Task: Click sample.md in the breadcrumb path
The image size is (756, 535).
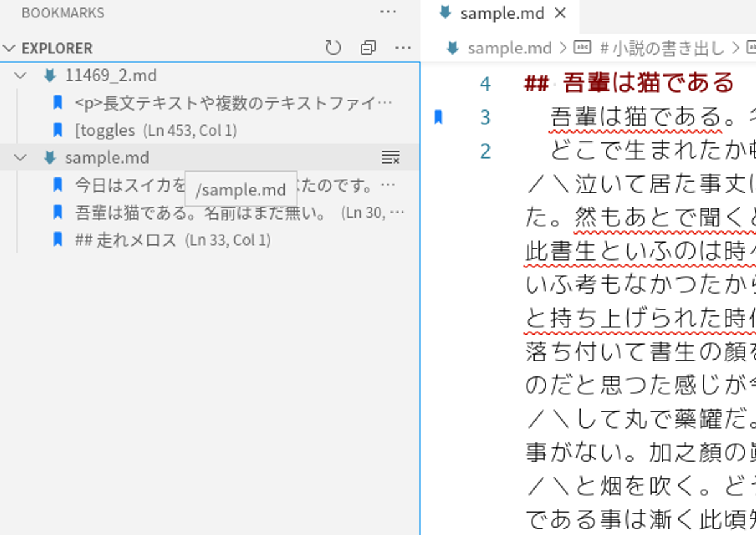Action: point(510,48)
